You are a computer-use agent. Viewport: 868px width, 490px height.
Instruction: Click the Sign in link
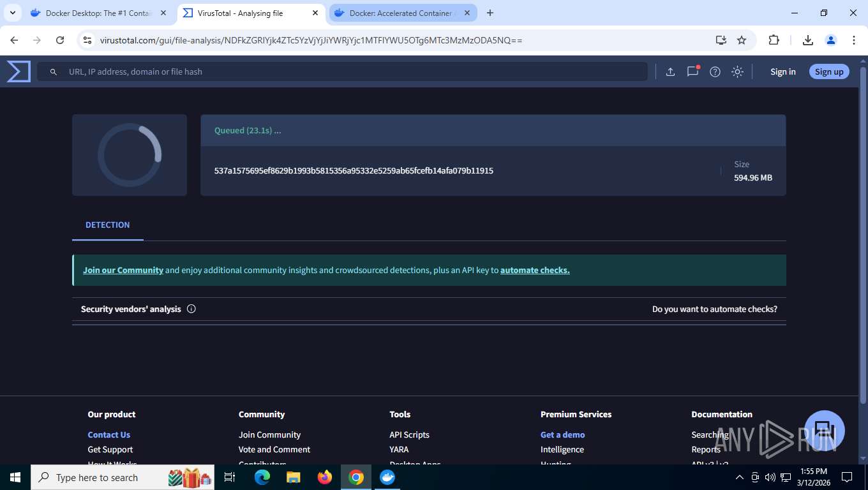tap(783, 71)
